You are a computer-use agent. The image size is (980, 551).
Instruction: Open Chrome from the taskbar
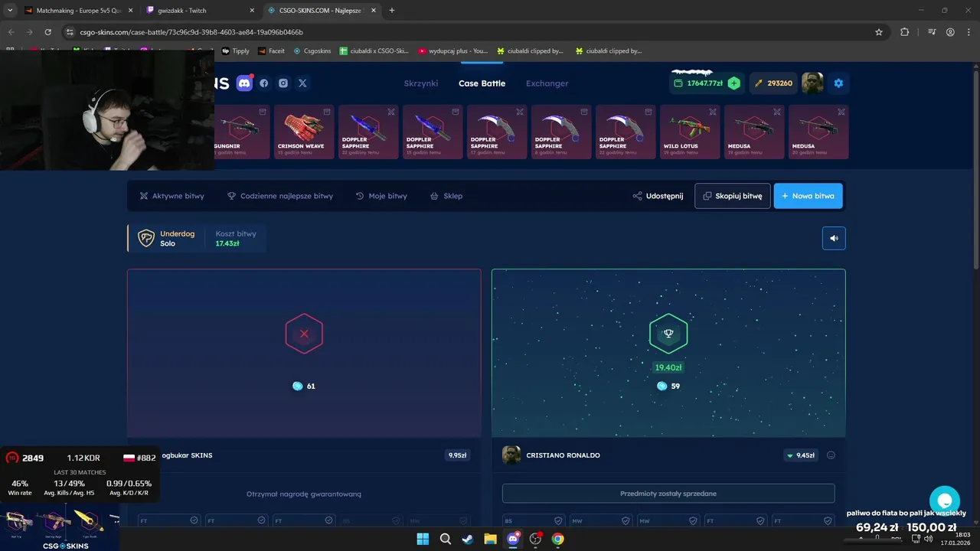click(558, 539)
